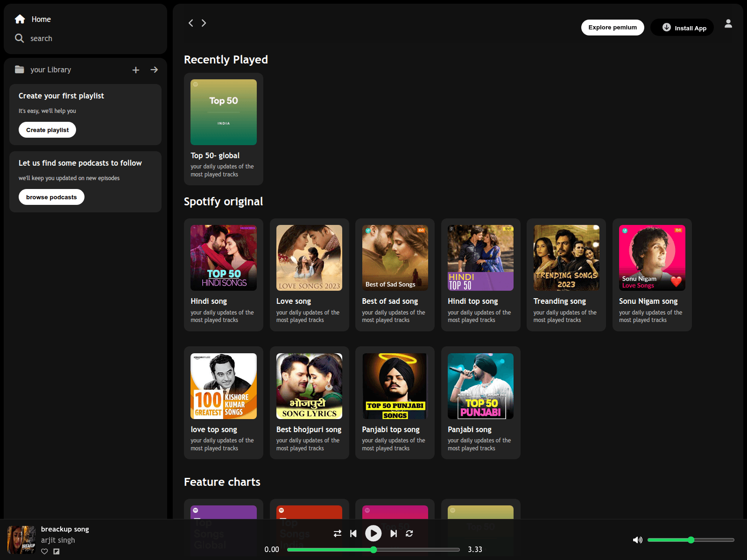The height and width of the screenshot is (560, 747).
Task: Click the arjit singh artist name
Action: (x=58, y=540)
